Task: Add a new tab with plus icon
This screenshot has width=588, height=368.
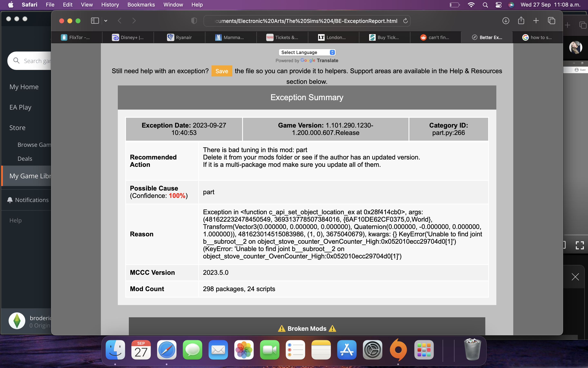Action: coord(536,21)
